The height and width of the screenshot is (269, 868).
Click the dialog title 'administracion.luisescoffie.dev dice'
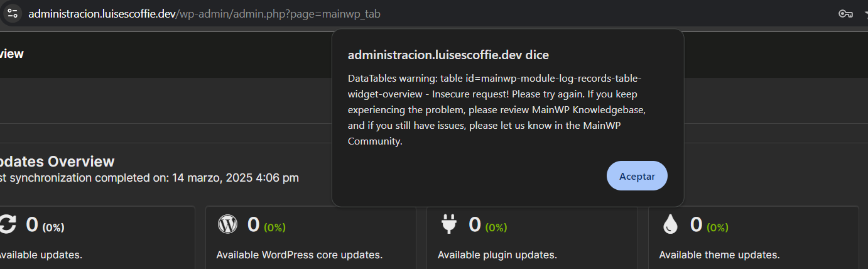tap(448, 55)
